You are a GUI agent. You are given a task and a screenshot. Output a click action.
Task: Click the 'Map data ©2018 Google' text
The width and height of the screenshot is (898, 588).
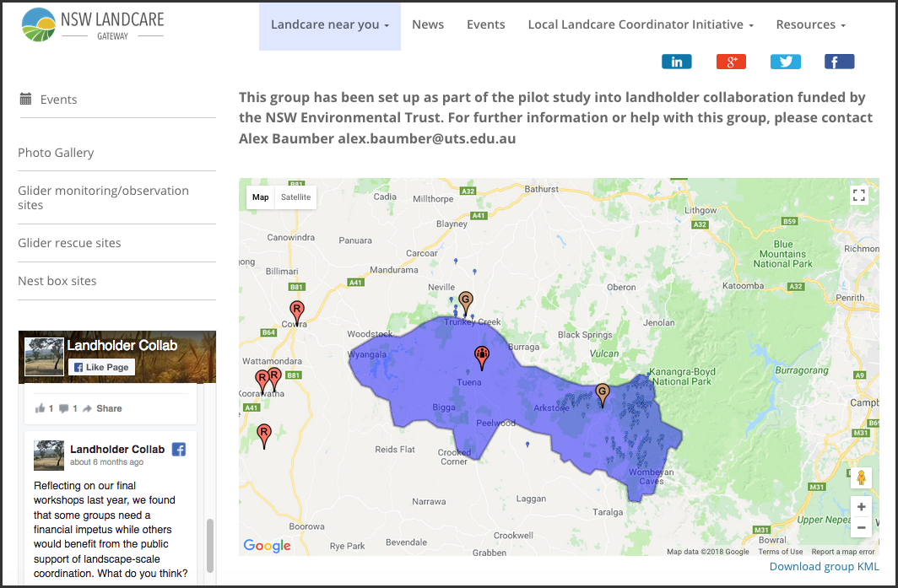click(x=708, y=552)
